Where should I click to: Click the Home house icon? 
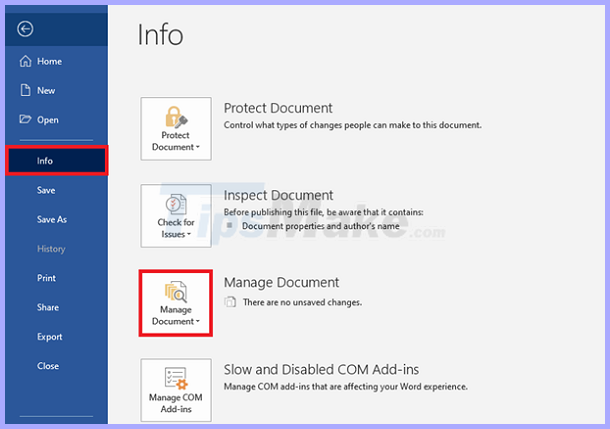(25, 61)
